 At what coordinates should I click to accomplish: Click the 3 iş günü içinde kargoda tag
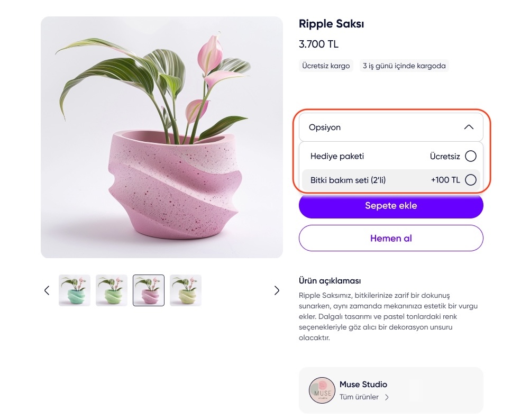pos(404,66)
